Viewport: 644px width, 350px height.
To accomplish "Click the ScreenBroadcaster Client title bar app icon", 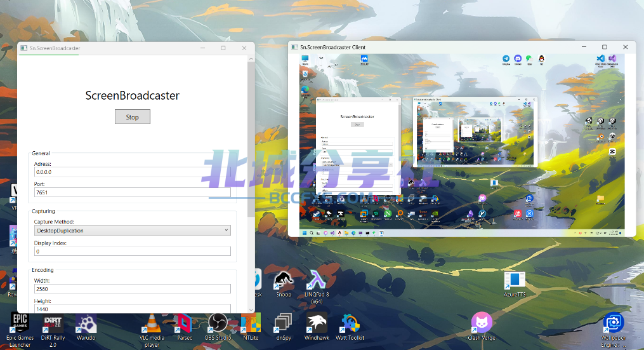I will coord(294,47).
